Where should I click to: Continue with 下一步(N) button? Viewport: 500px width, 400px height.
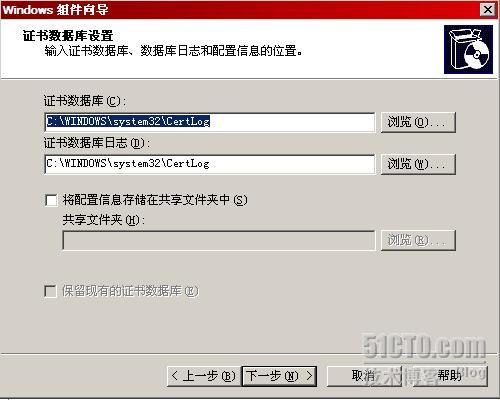tap(279, 376)
